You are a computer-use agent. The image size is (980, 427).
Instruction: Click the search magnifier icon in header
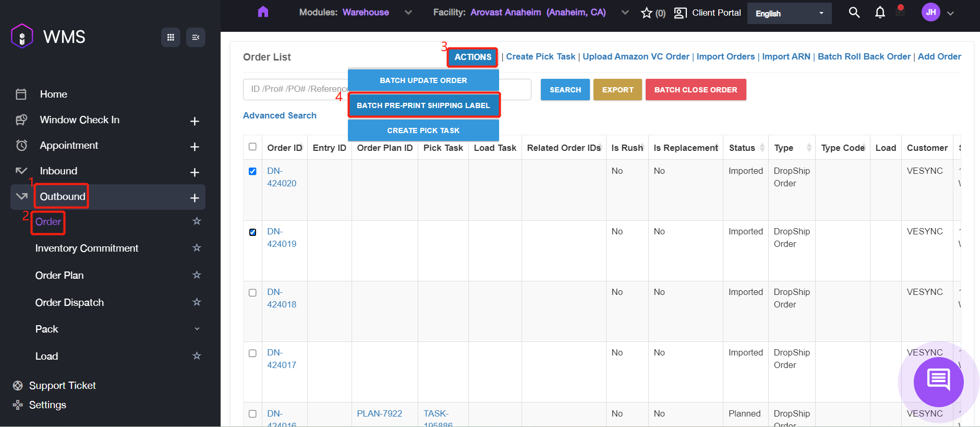pos(854,13)
